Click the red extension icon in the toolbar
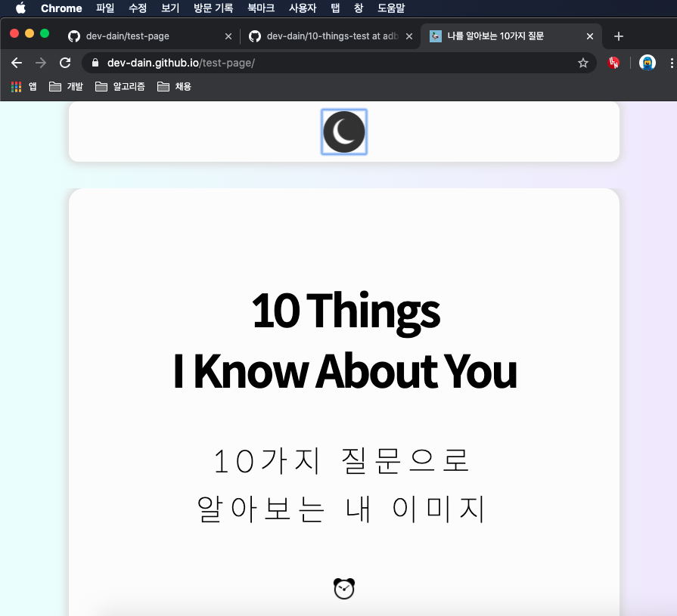This screenshot has width=677, height=616. point(613,63)
